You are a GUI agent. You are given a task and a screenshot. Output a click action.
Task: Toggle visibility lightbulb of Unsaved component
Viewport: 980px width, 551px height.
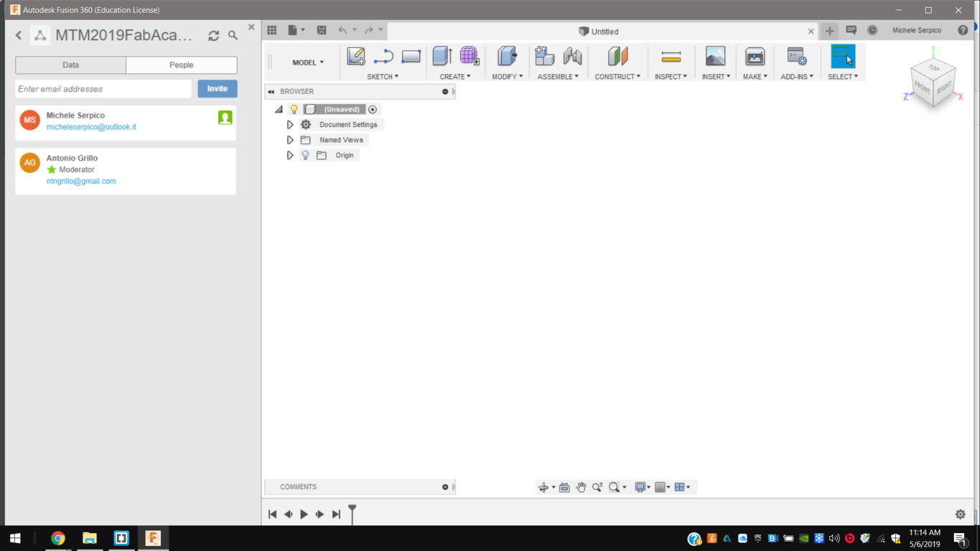click(x=294, y=109)
